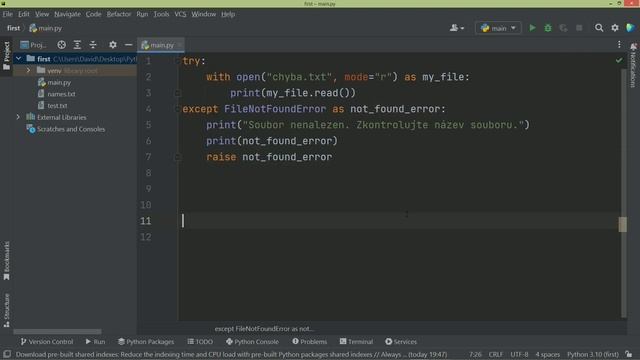Open the File menu

[x=8, y=14]
